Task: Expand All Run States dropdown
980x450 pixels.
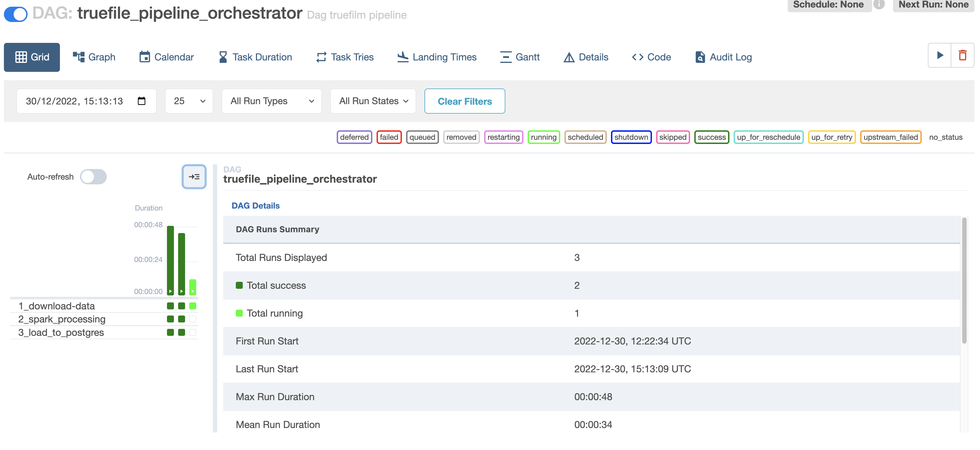Action: [373, 101]
